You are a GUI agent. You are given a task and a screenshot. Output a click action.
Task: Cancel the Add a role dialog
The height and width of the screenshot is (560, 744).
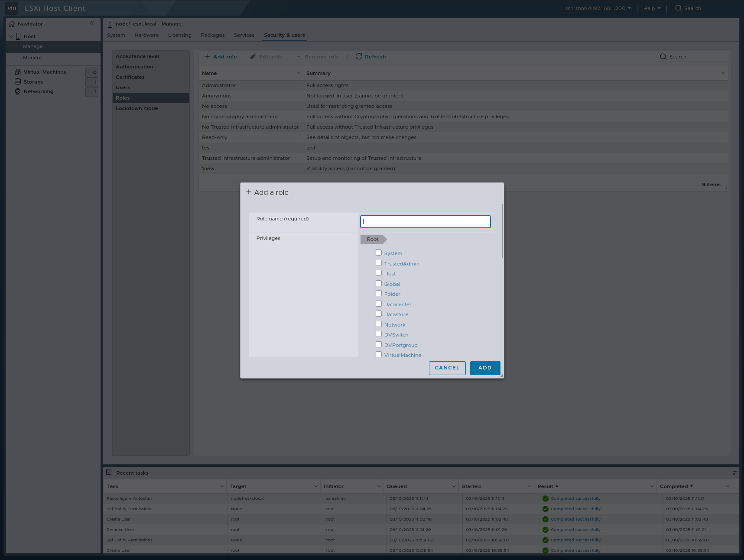coord(447,368)
